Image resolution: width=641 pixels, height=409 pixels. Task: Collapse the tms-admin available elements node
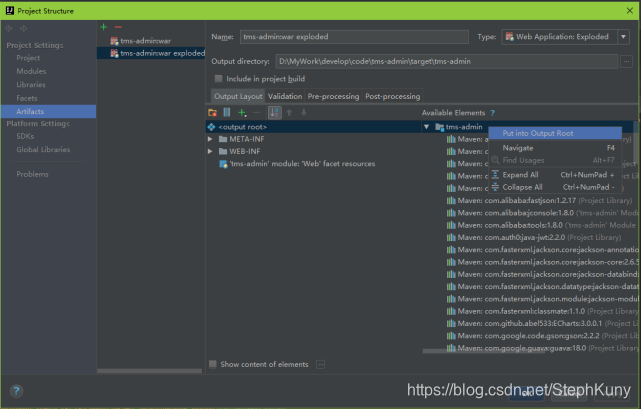pos(426,127)
